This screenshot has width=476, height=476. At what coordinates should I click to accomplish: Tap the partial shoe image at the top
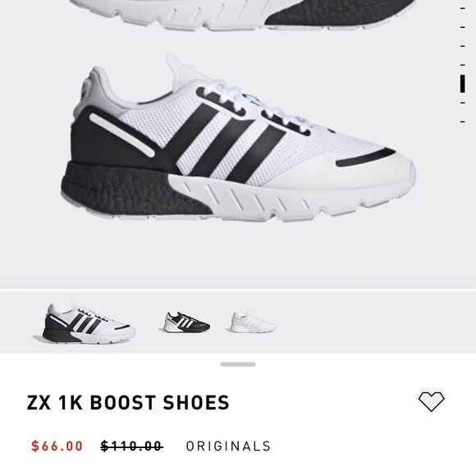tap(243, 15)
